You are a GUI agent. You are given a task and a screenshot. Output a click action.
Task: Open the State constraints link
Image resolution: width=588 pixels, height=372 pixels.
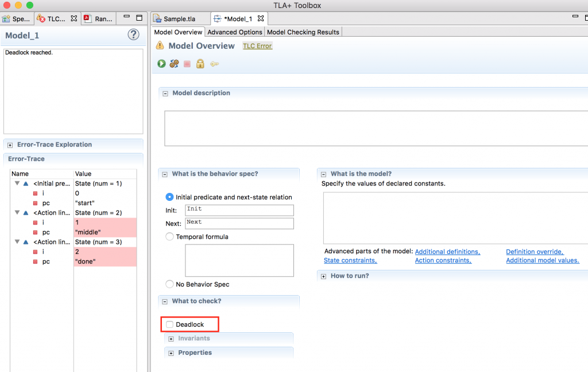point(350,260)
